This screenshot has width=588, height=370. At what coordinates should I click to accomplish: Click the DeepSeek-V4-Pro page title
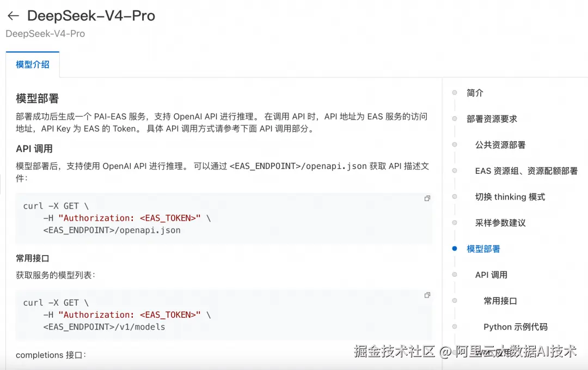[x=91, y=16]
